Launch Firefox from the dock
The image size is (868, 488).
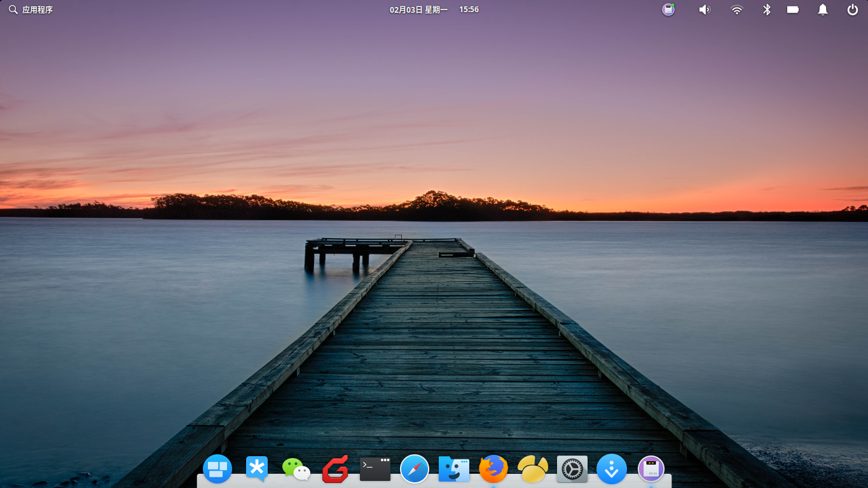493,470
